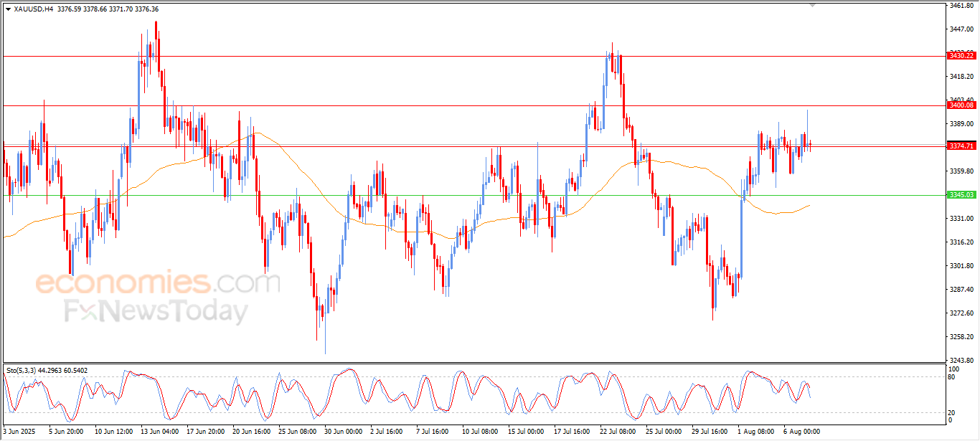980x441 pixels.
Task: Click the 20 level on stochastic scale
Action: pyautogui.click(x=953, y=412)
